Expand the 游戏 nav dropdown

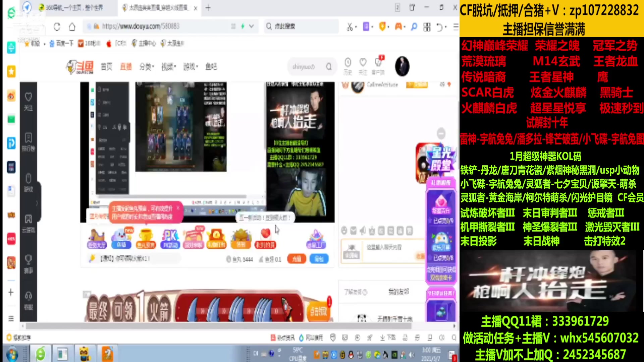[x=191, y=67]
